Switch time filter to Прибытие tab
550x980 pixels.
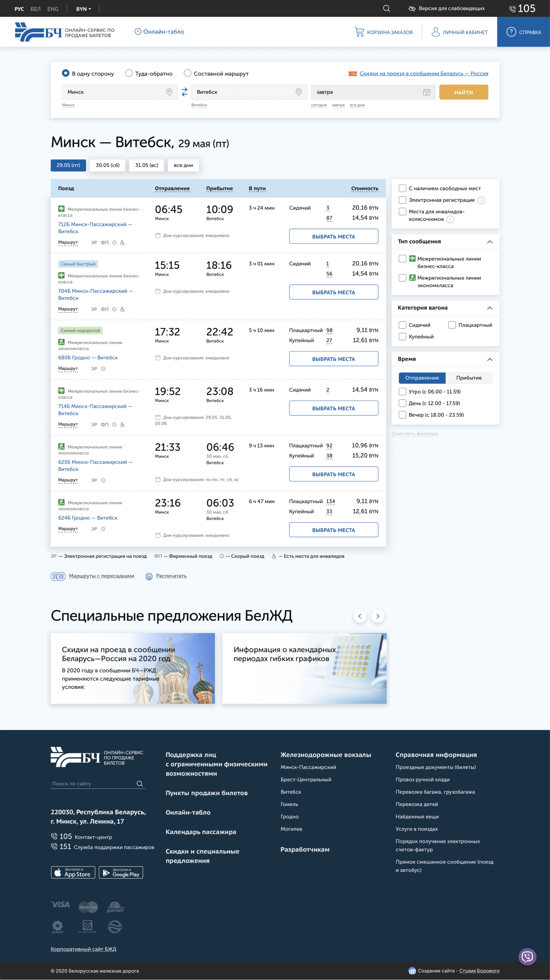point(469,378)
